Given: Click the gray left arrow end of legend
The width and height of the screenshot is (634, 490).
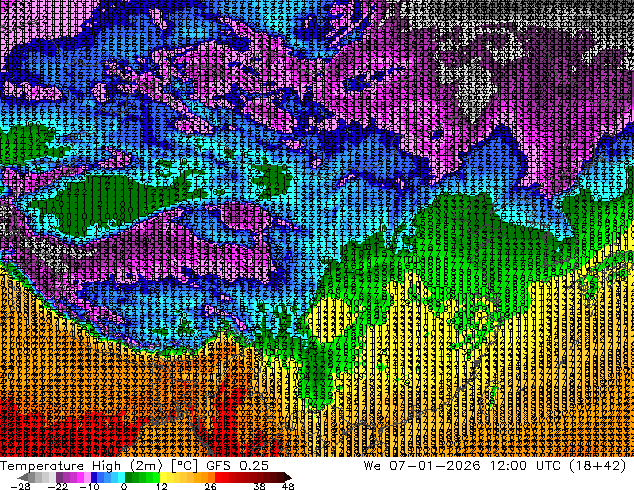Looking at the screenshot, I should (x=23, y=477).
